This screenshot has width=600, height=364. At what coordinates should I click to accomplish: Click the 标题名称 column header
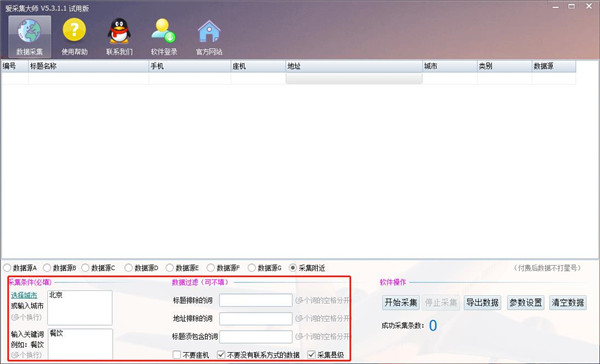click(x=88, y=66)
